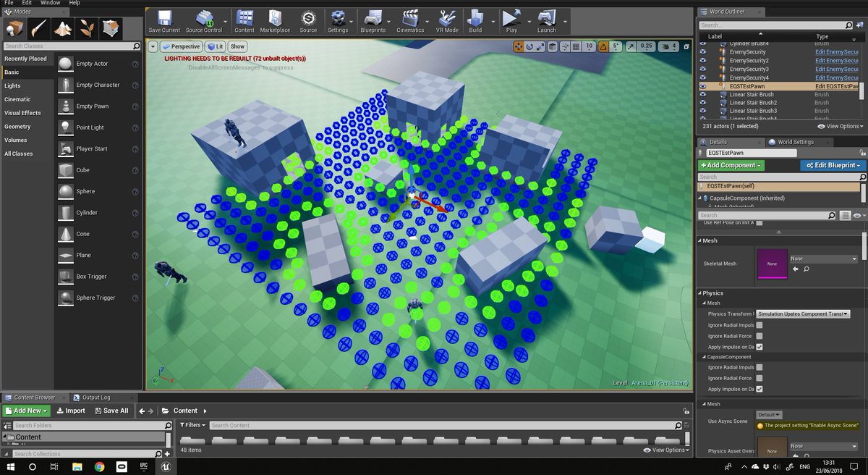Use selected asset arrow for Skeletal Mesh
This screenshot has width=868, height=475.
796,269
